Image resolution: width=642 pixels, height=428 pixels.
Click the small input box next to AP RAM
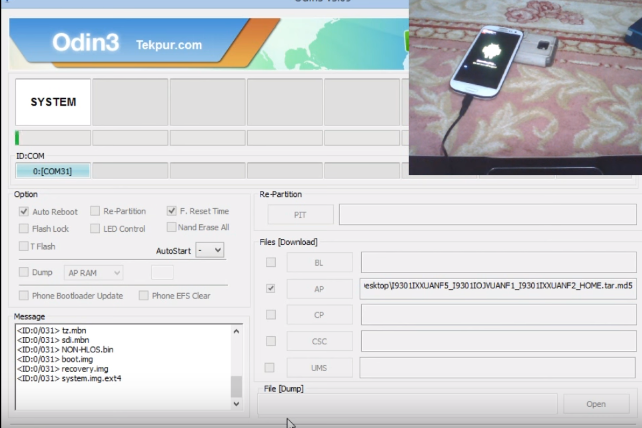[x=162, y=272]
